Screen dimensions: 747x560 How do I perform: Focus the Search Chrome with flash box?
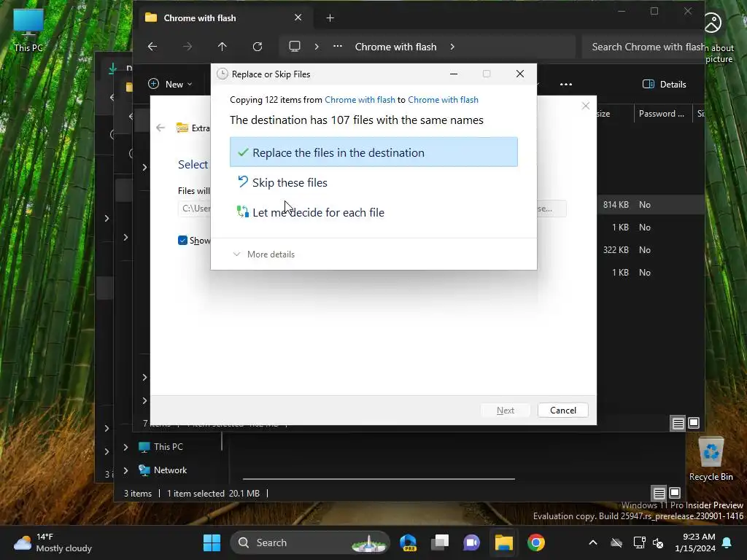pyautogui.click(x=643, y=47)
